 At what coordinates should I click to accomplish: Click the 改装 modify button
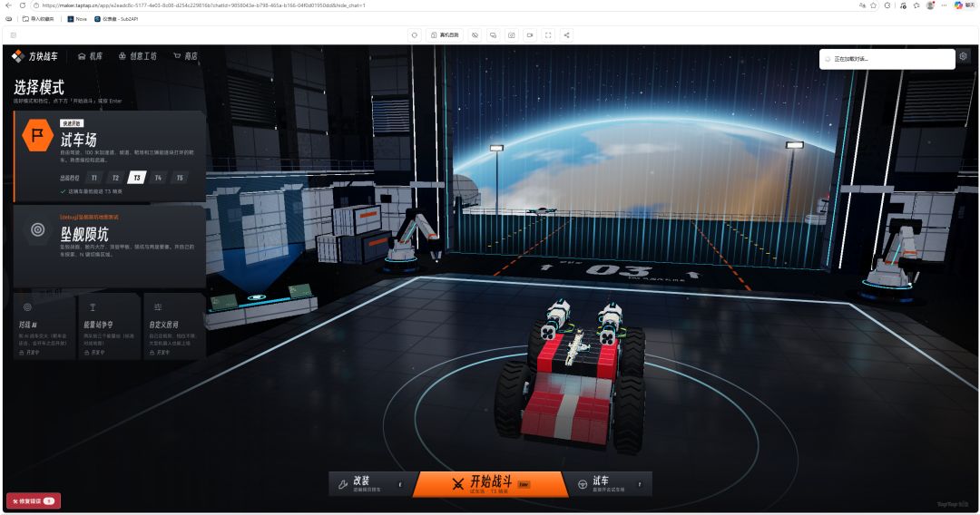click(370, 484)
